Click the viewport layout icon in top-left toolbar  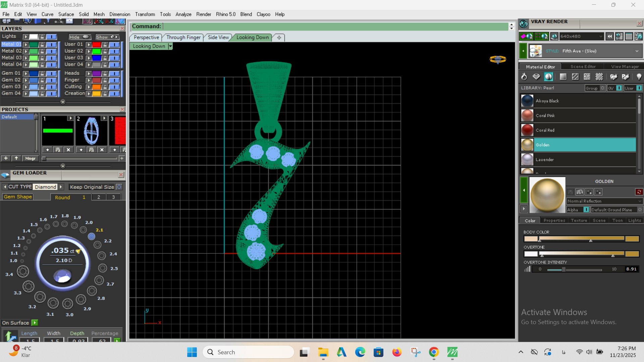tap(6, 21)
